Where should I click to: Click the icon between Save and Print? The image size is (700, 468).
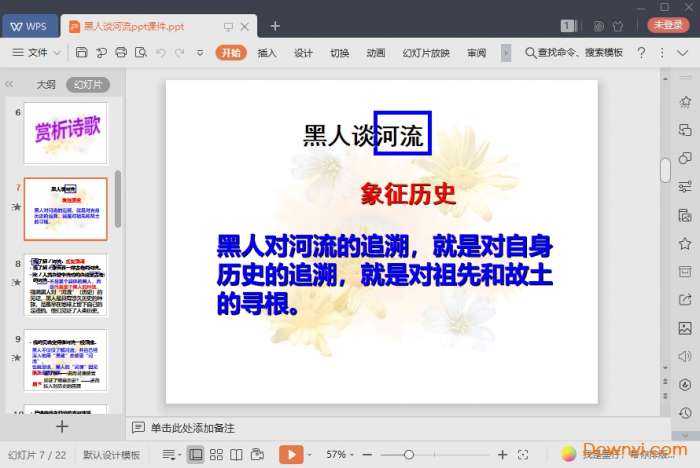pos(101,53)
